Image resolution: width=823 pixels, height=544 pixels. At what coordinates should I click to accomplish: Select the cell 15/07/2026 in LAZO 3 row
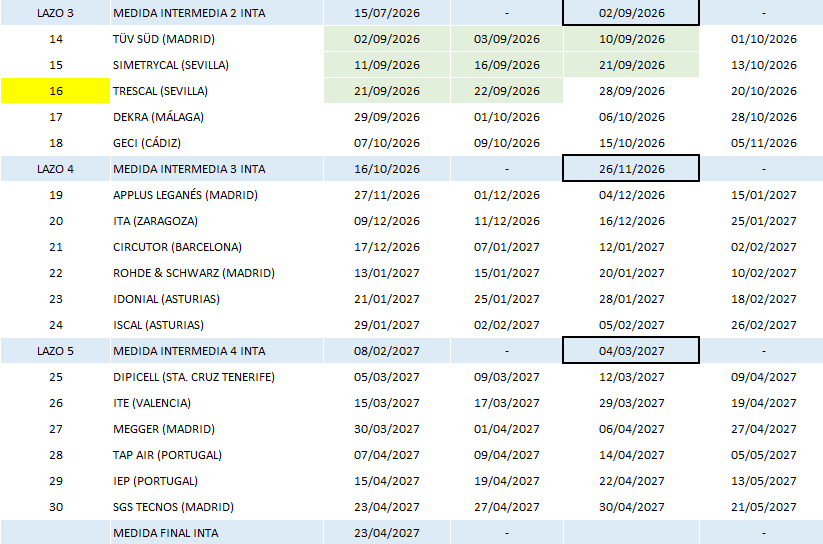(x=387, y=13)
